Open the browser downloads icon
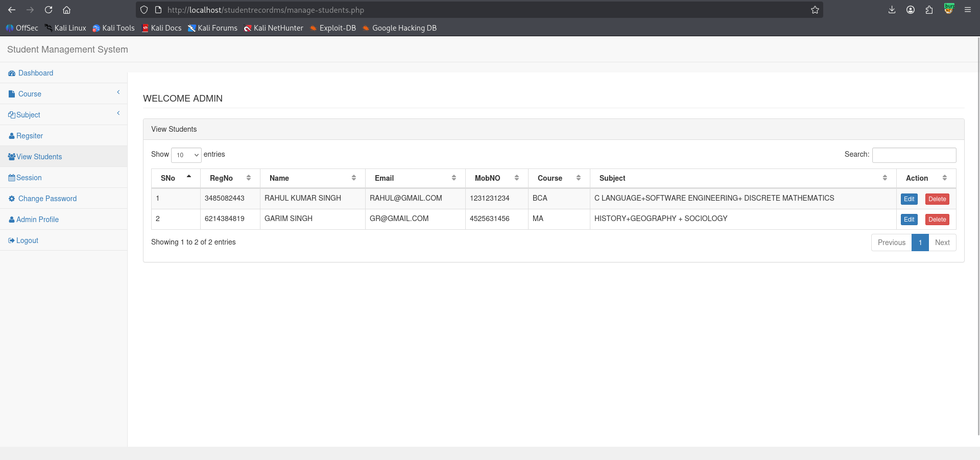980x460 pixels. click(x=892, y=10)
